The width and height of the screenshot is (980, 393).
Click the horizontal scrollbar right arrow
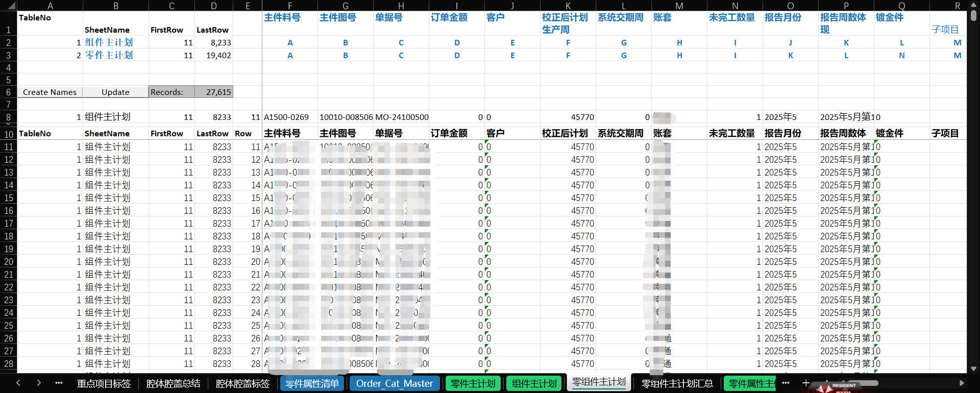(x=962, y=383)
